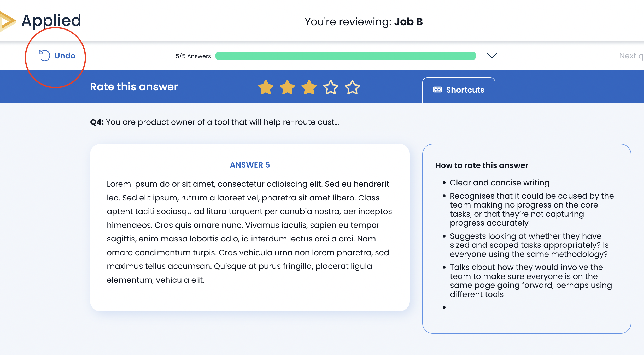Click the How to rate this answer heading
Viewport: 644px width, 355px height.
[x=482, y=165]
